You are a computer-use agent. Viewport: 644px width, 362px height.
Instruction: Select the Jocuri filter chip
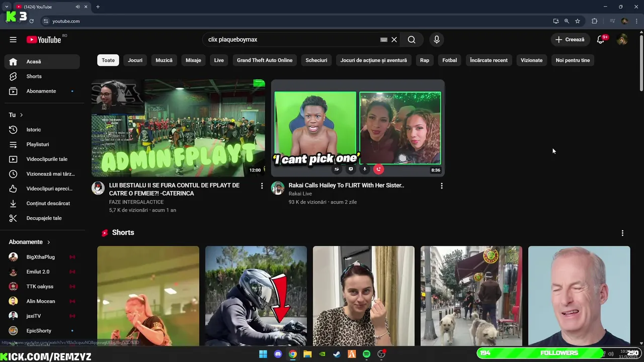(x=135, y=60)
